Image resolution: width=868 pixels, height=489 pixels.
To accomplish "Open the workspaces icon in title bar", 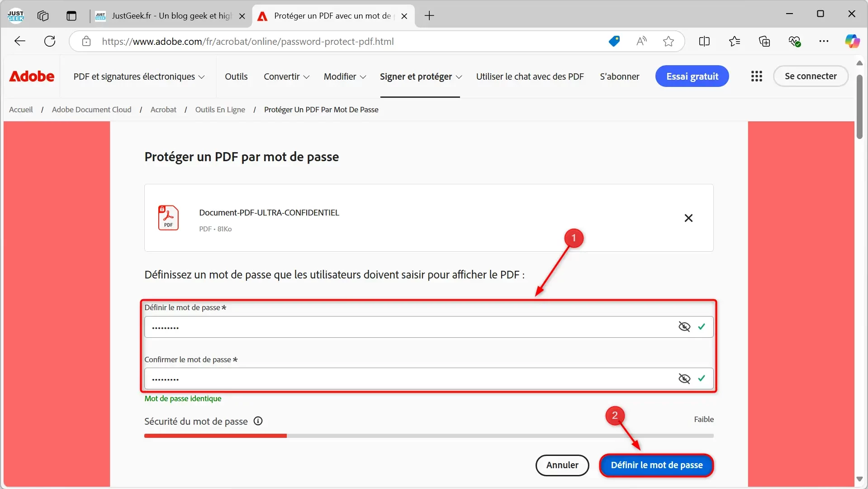I will (43, 16).
